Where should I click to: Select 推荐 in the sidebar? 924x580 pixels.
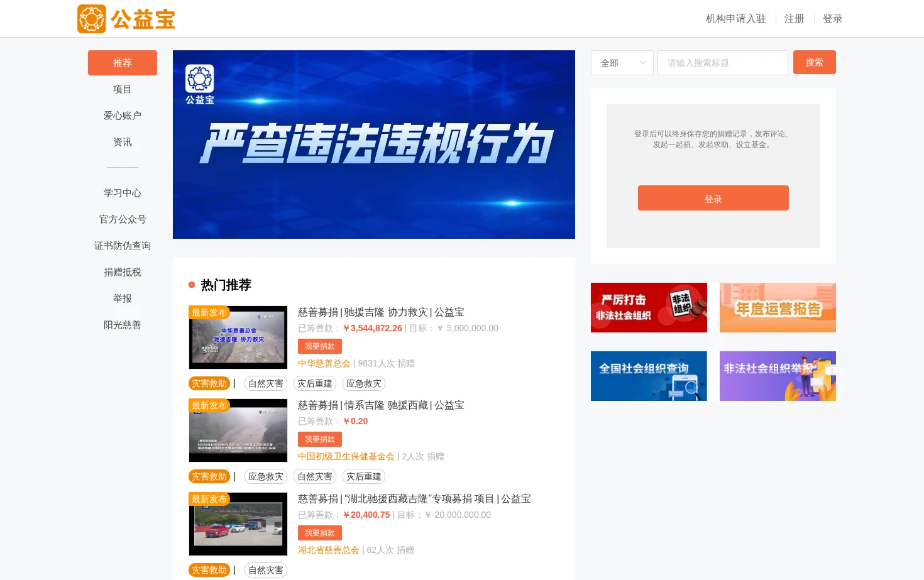(x=123, y=63)
